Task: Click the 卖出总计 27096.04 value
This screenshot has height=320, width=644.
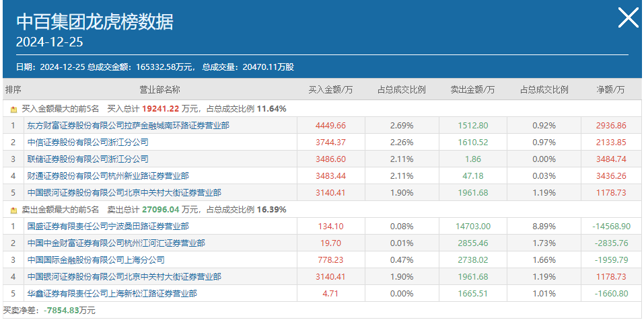Action: (161, 210)
